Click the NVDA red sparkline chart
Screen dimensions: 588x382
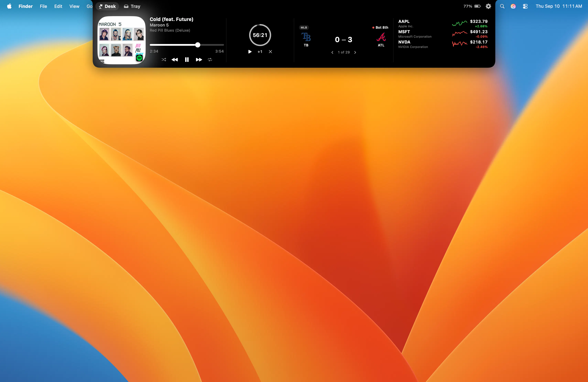(x=460, y=44)
